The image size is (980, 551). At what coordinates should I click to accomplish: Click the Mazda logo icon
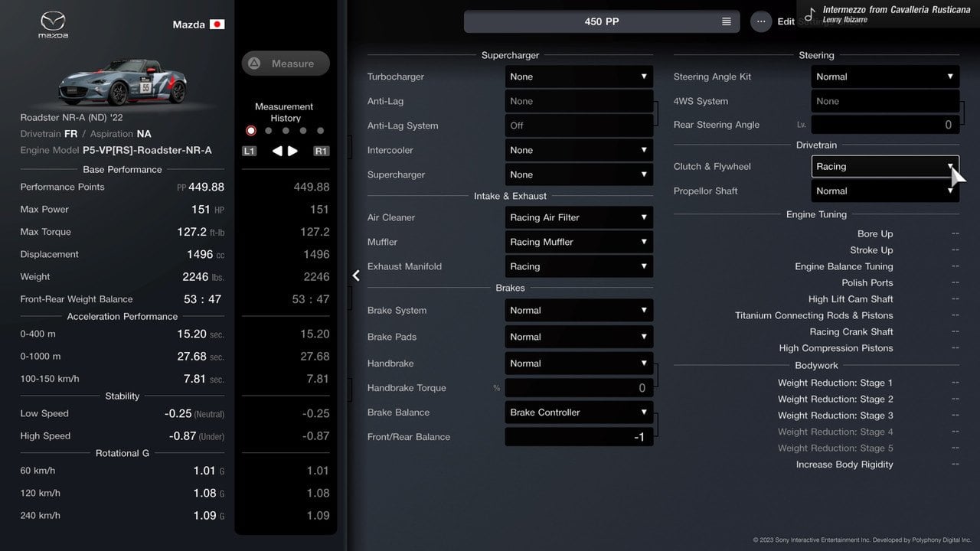(x=54, y=25)
